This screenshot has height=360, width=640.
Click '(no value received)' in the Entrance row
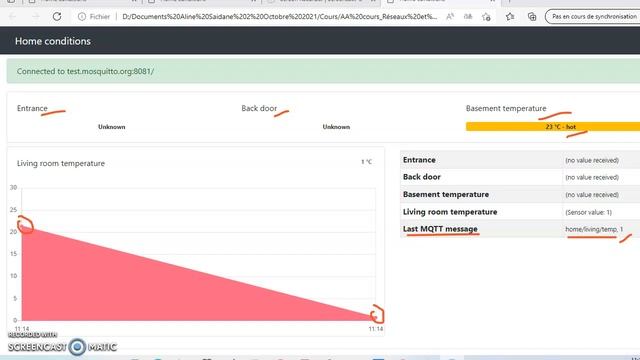(x=592, y=160)
